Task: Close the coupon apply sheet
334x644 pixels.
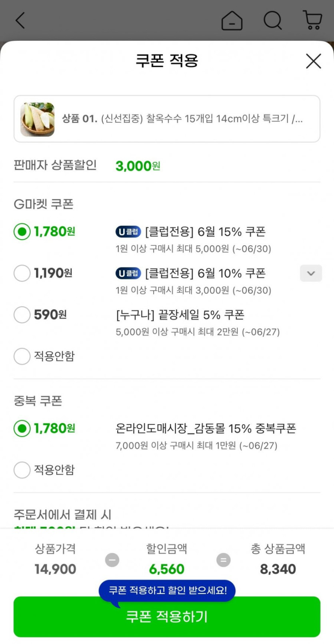Action: 313,61
